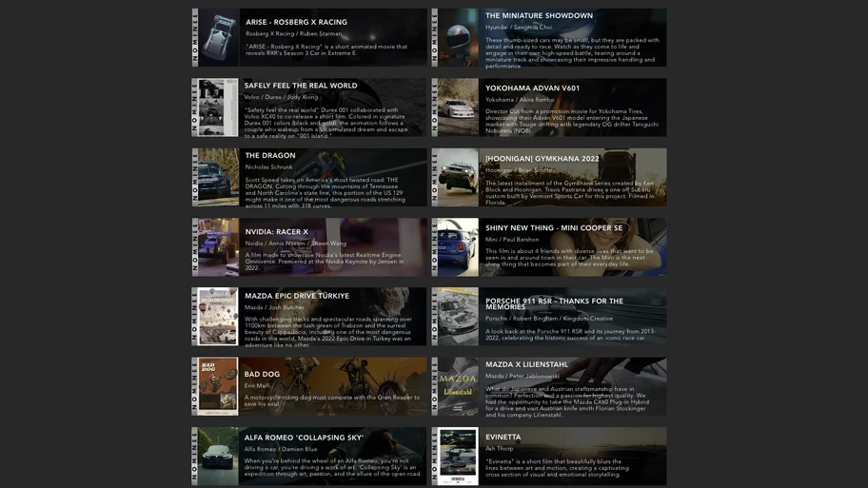Click the credit Alfa Romeo / Damien Blue
868x488 pixels.
coord(281,449)
